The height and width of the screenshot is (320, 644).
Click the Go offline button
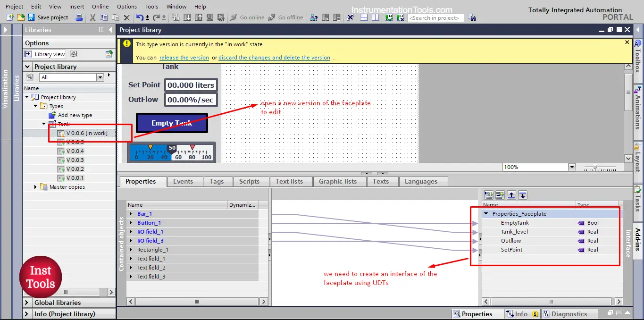click(286, 17)
